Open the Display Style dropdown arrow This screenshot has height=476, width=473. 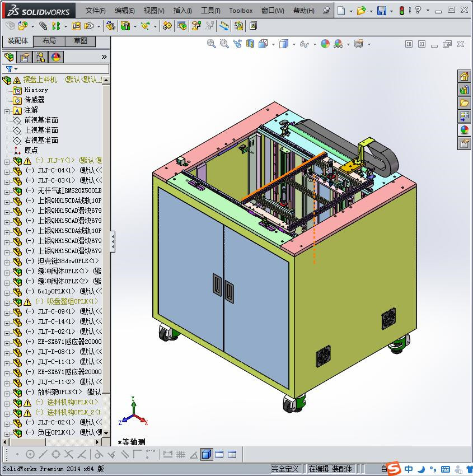coord(294,44)
